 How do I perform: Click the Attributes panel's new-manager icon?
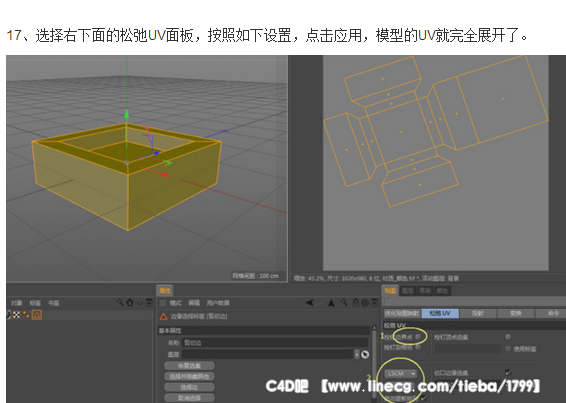click(x=375, y=303)
